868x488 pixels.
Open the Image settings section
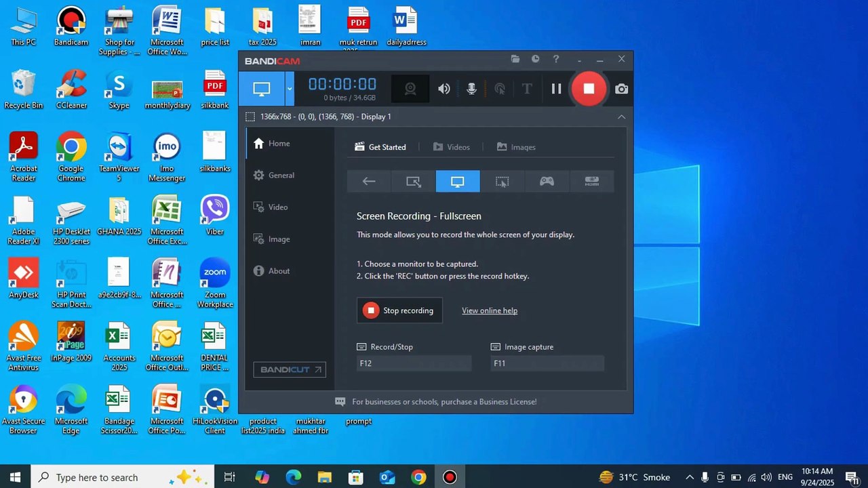[x=290, y=239]
